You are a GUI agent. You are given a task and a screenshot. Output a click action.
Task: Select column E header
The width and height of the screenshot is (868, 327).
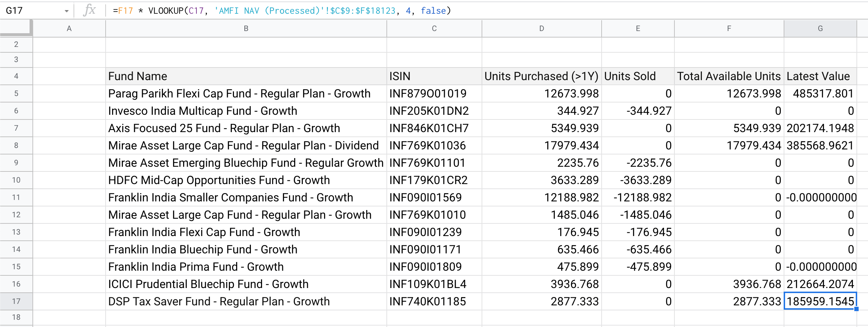638,29
